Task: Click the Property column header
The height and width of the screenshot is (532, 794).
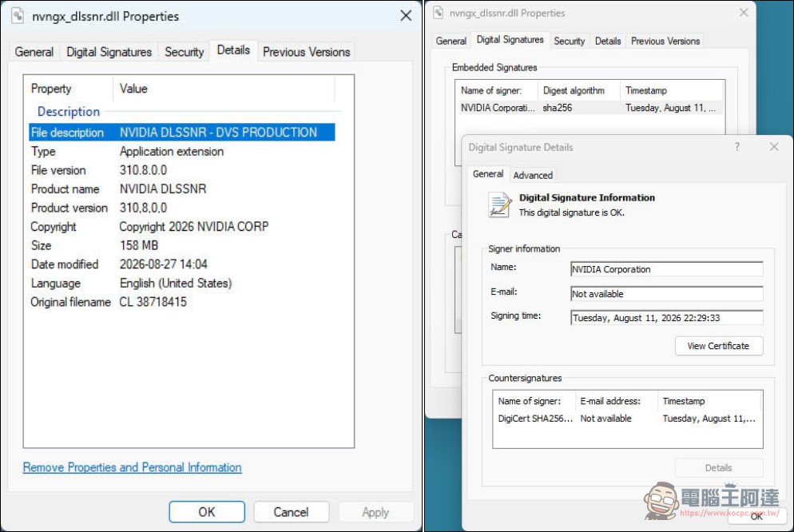Action: pos(69,89)
